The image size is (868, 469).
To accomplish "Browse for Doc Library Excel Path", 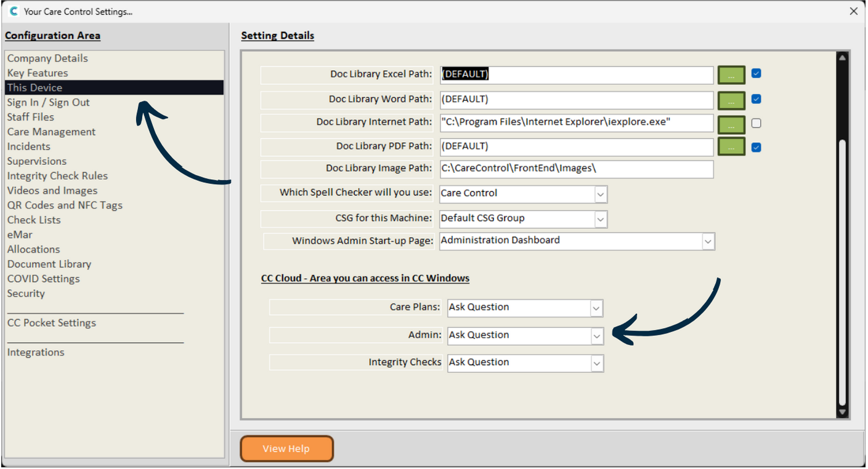I will (x=731, y=75).
